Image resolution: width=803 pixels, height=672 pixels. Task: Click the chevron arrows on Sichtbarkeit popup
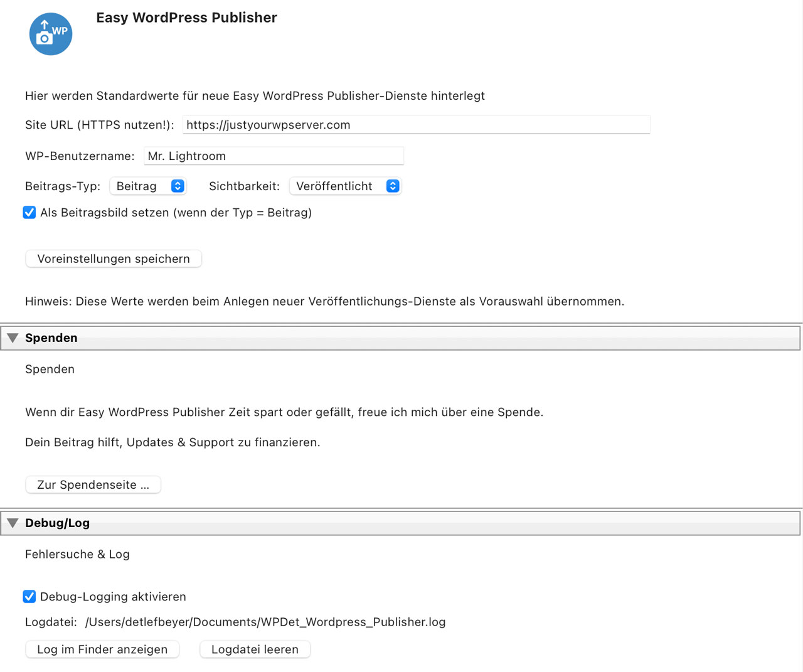[393, 186]
